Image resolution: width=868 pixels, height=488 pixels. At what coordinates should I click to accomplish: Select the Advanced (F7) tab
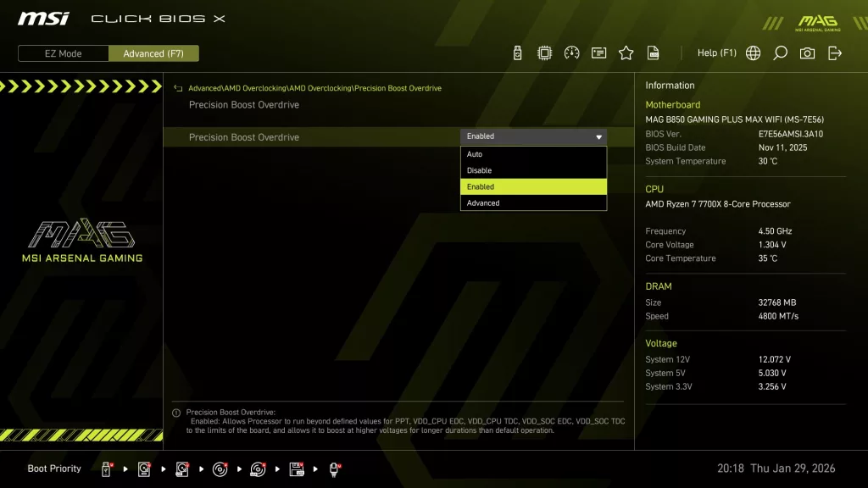tap(153, 53)
